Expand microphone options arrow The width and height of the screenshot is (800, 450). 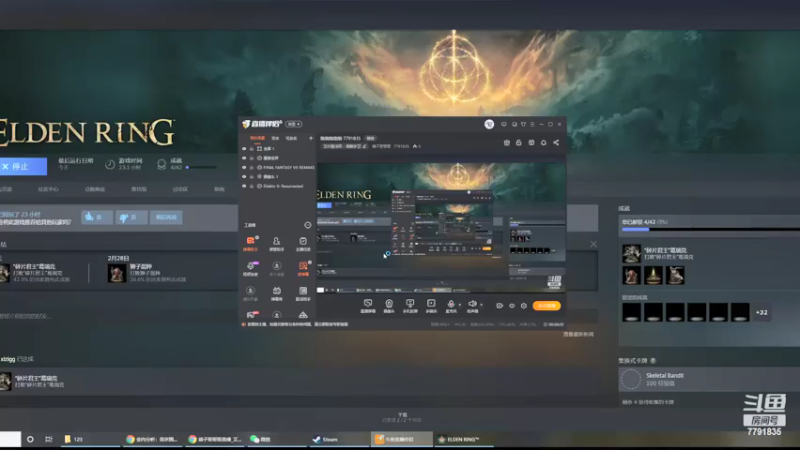(460, 305)
